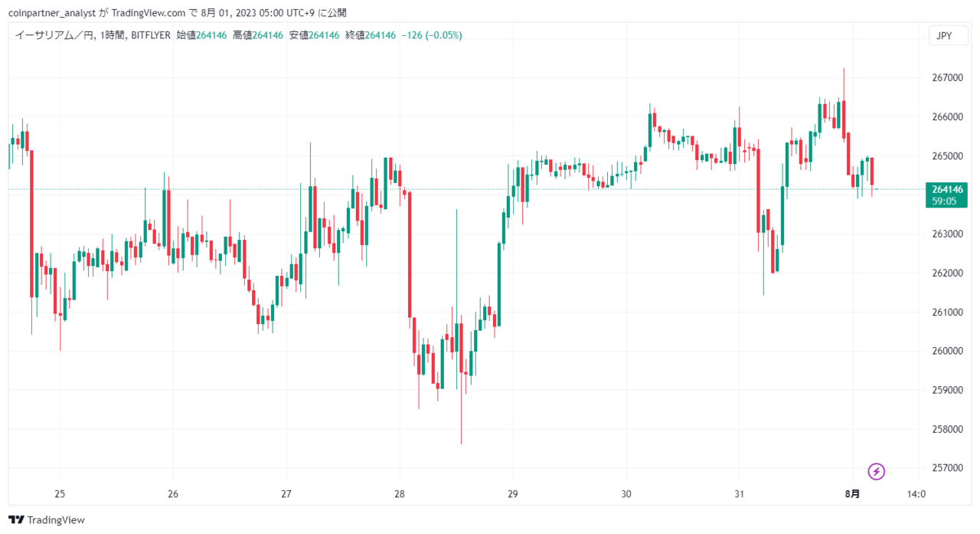Click the 始値264146 open value in legend
Screen dimensions: 980x534
pos(201,35)
